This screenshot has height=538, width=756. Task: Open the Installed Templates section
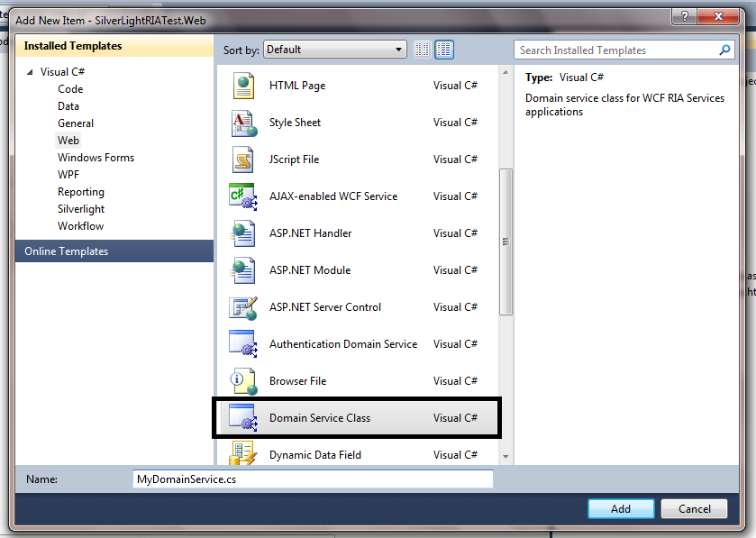(x=114, y=46)
